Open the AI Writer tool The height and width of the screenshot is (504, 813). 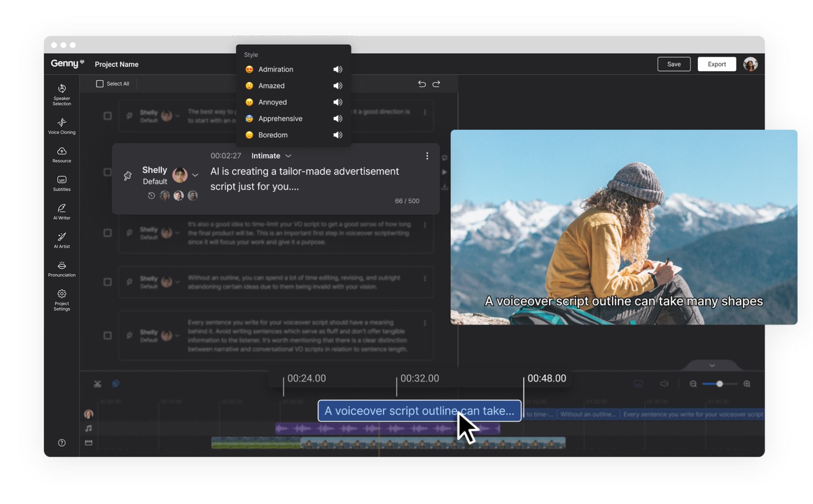pos(62,212)
